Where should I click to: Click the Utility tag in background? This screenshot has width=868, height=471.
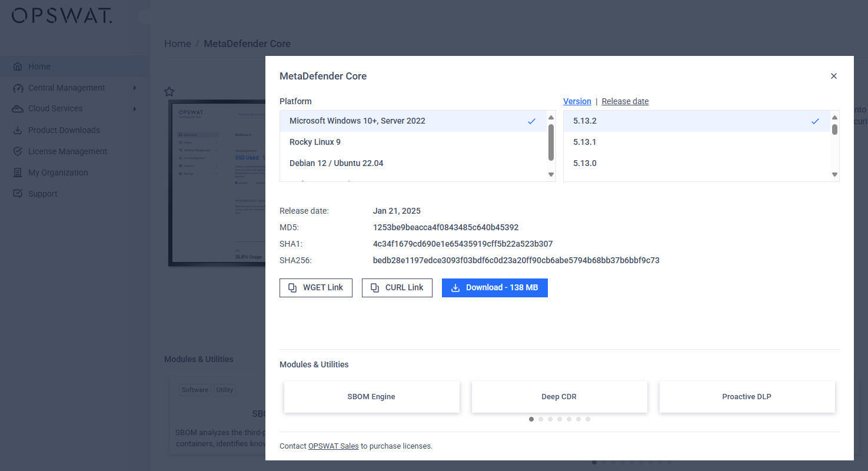(225, 390)
